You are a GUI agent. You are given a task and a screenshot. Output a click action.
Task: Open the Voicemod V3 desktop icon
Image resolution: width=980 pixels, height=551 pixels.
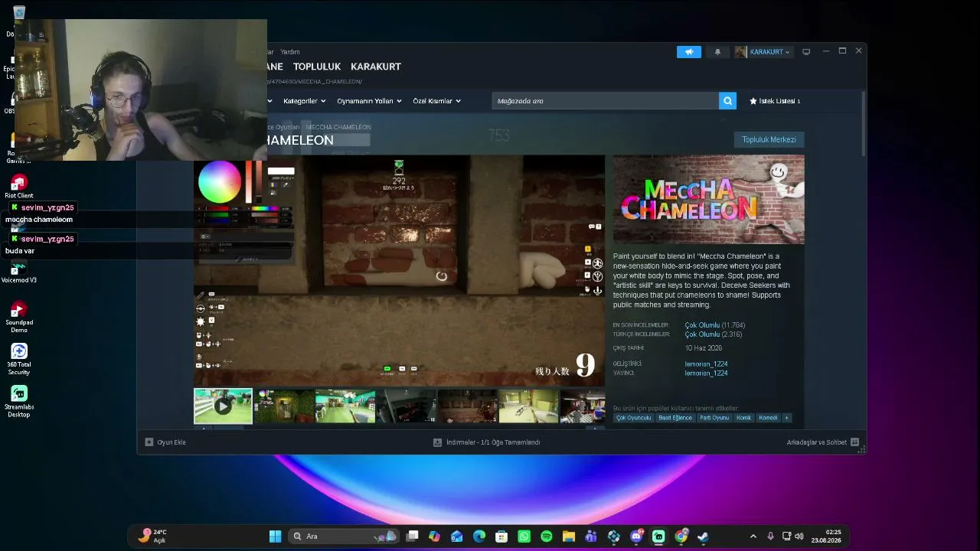[19, 272]
